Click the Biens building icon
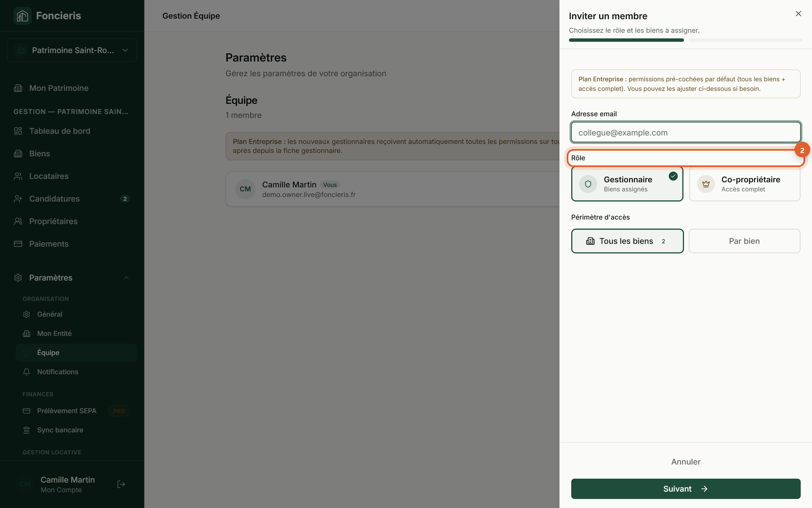Image resolution: width=812 pixels, height=508 pixels. coord(18,154)
